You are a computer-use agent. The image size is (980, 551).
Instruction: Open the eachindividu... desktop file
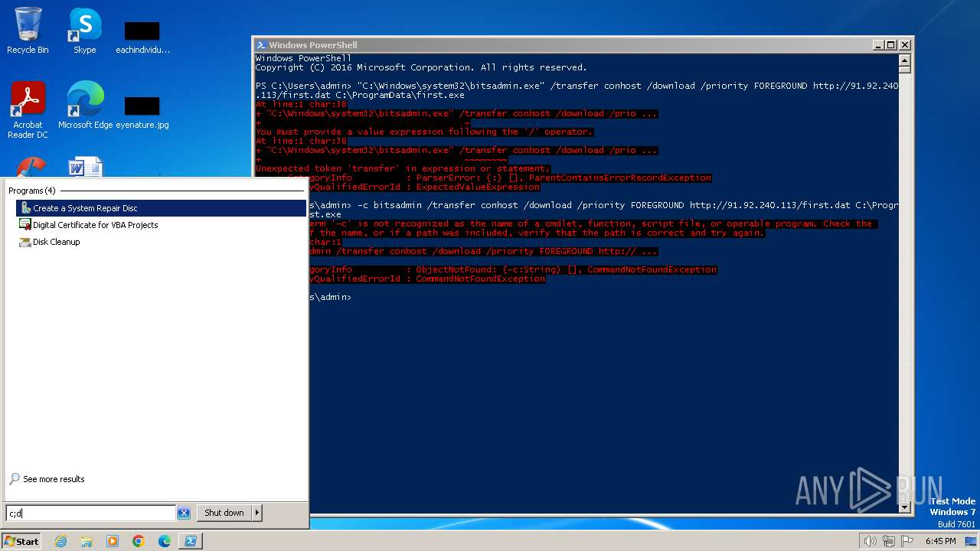coord(142,37)
